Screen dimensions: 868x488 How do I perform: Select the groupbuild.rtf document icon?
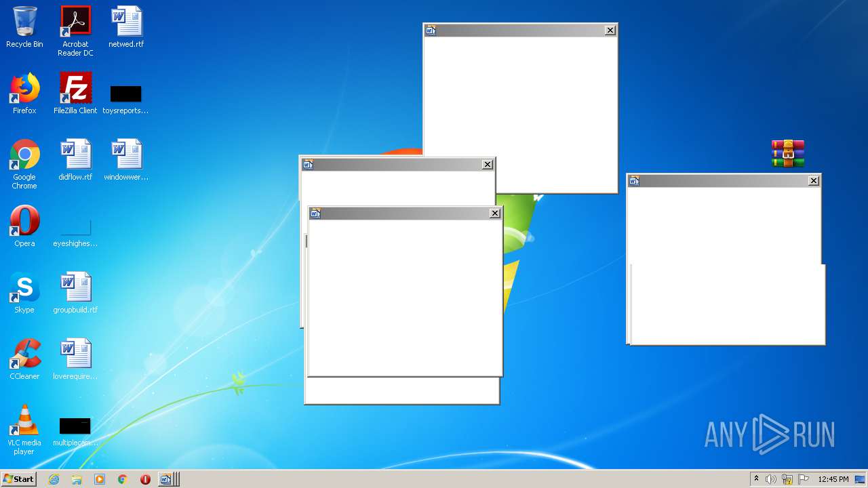click(75, 293)
